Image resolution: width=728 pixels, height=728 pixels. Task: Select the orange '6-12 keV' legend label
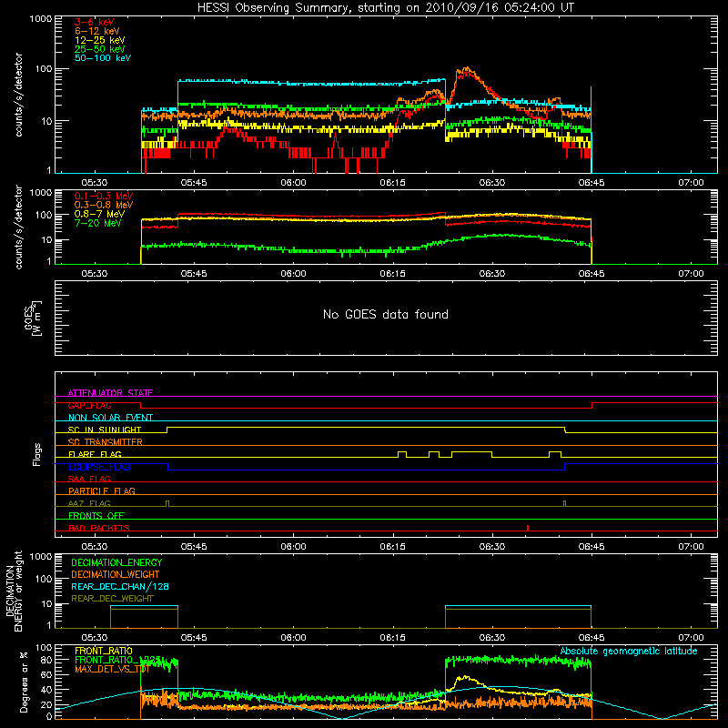[x=97, y=31]
